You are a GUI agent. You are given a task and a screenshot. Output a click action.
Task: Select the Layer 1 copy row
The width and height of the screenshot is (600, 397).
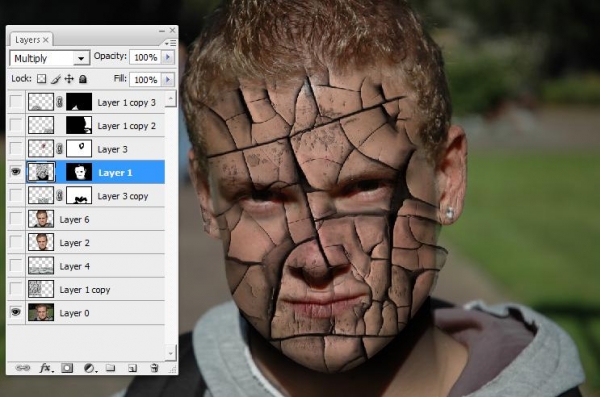coord(86,289)
